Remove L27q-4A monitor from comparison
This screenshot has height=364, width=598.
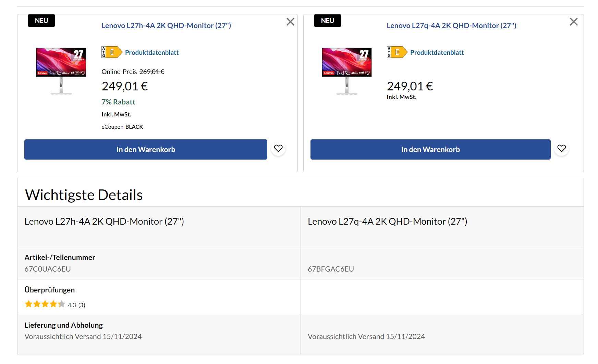[x=573, y=22]
